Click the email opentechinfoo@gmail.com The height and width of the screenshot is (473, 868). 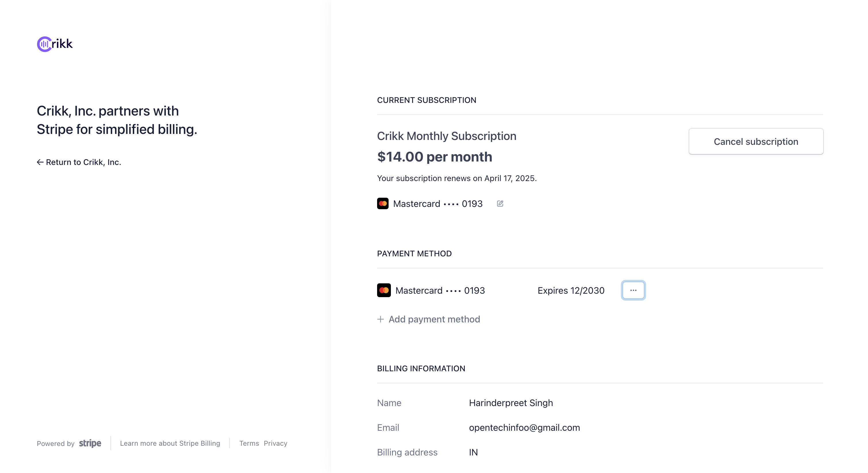click(524, 428)
